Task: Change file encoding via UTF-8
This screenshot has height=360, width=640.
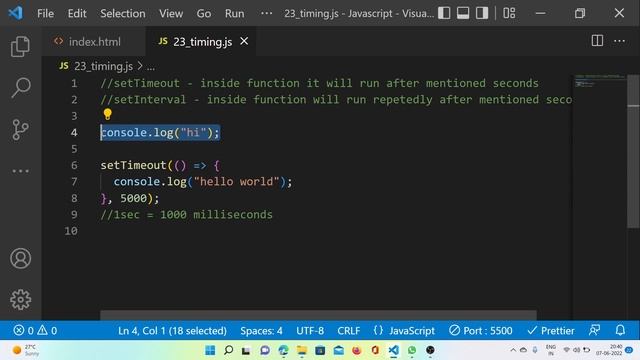Action: click(310, 330)
